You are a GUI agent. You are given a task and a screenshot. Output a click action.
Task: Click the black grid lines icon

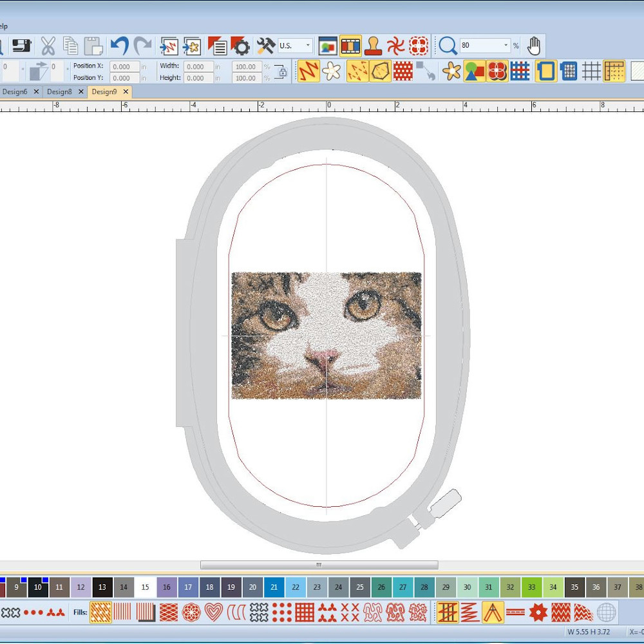pos(591,71)
